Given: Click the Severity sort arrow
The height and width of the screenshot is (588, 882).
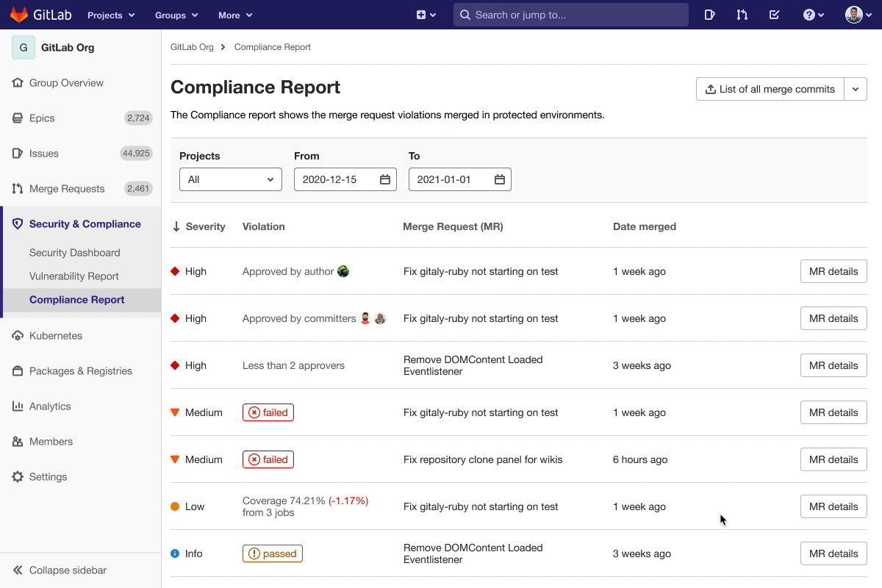Looking at the screenshot, I should 177,226.
